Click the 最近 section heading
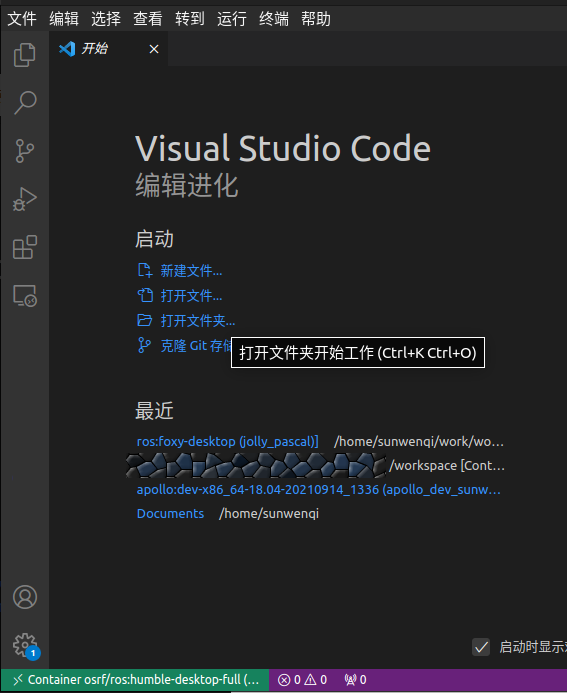 click(x=154, y=411)
